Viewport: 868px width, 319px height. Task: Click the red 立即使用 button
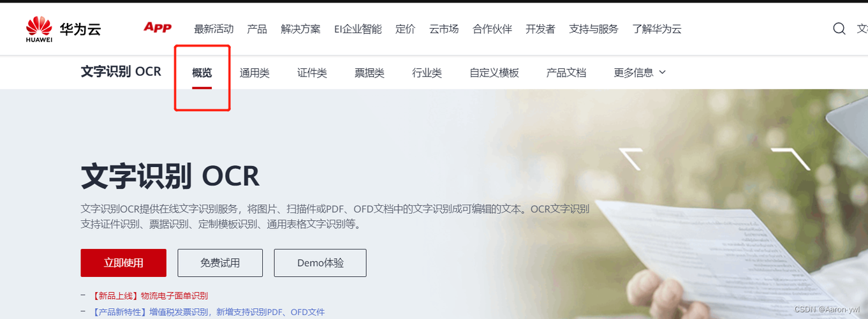124,263
